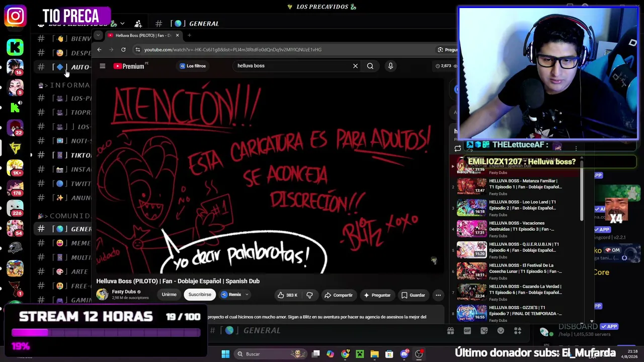
Task: Open Discord apps launcher icon
Action: 518,330
